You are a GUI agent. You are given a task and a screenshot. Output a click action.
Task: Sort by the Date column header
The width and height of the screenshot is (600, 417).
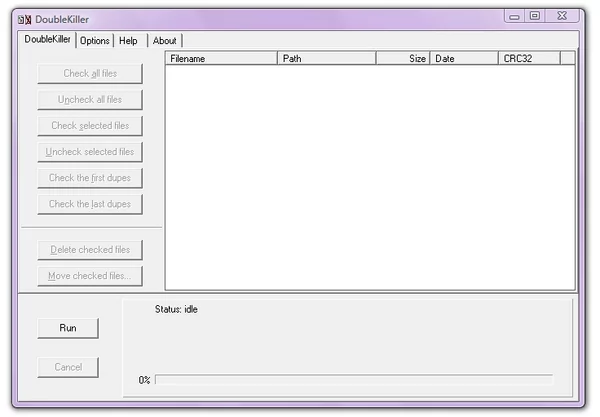point(464,59)
